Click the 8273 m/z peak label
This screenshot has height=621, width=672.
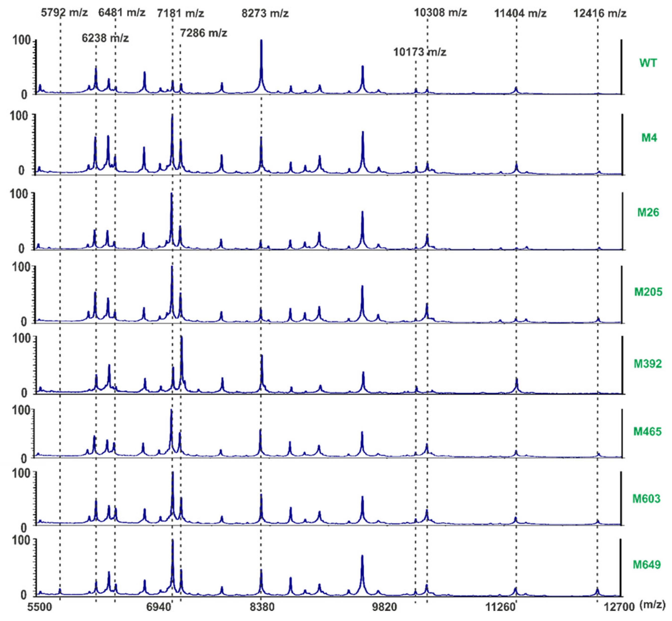(265, 14)
